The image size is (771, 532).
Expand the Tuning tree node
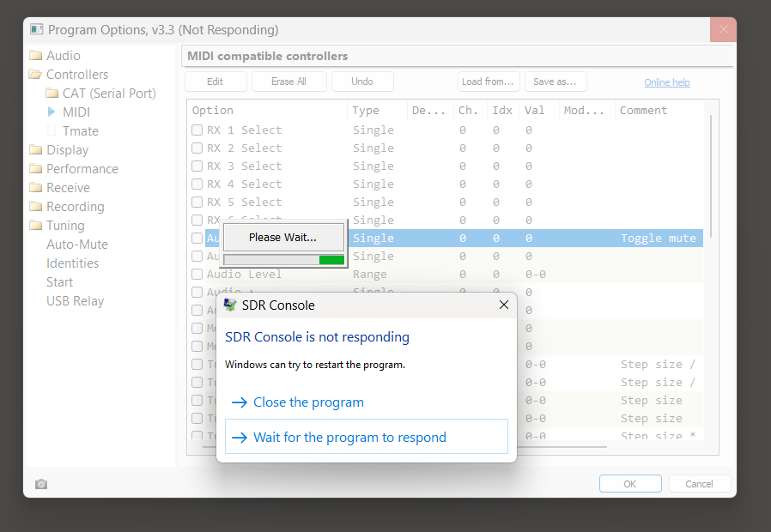pos(35,226)
